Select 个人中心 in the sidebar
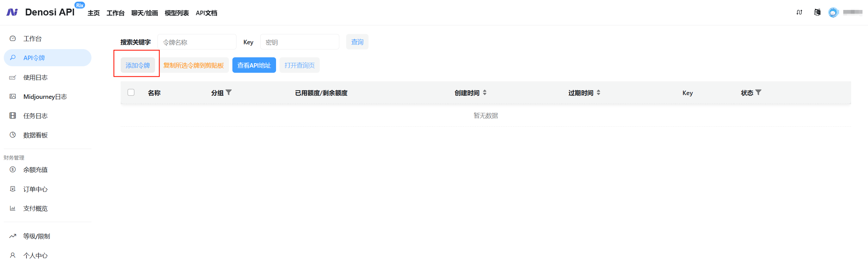 click(x=47, y=255)
